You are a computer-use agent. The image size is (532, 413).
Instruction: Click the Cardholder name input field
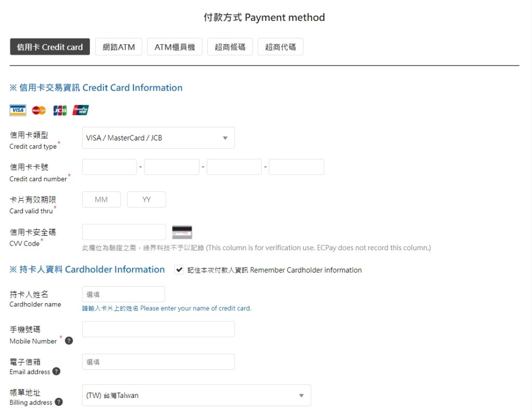pos(123,293)
